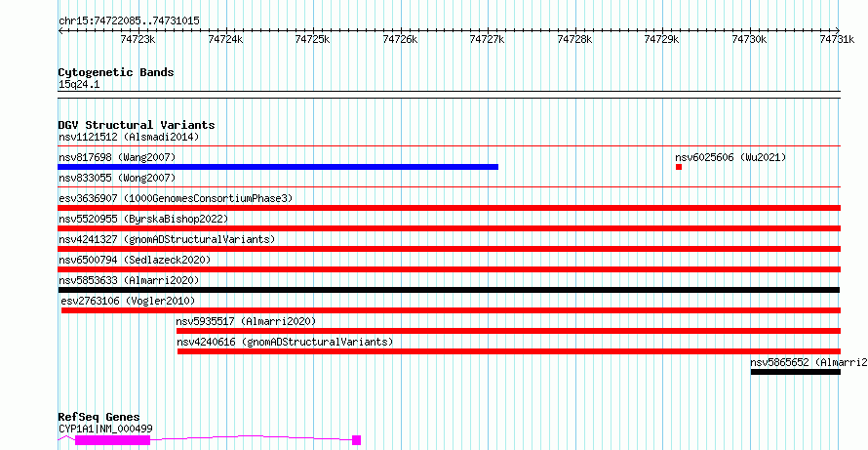This screenshot has width=868, height=450.
Task: Click the red esv3636907 variant bar
Action: point(450,208)
